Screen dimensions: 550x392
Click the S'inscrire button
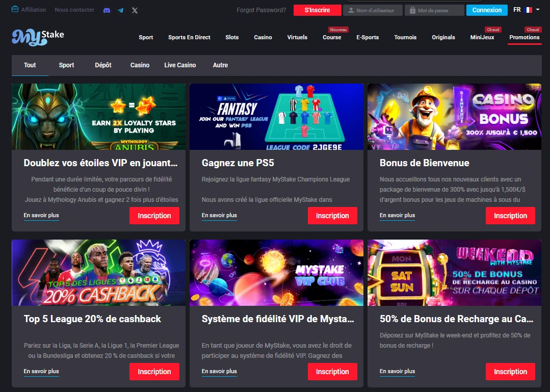tap(318, 10)
